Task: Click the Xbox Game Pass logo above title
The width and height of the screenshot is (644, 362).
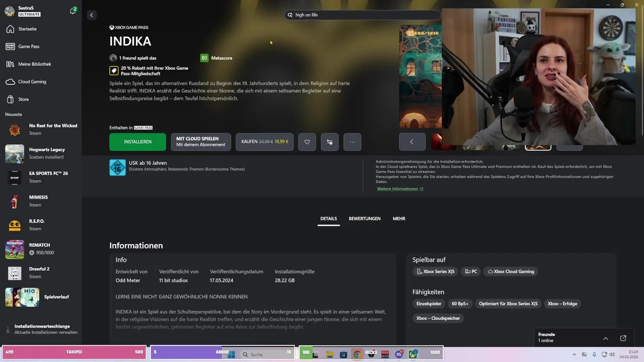Action: [129, 28]
